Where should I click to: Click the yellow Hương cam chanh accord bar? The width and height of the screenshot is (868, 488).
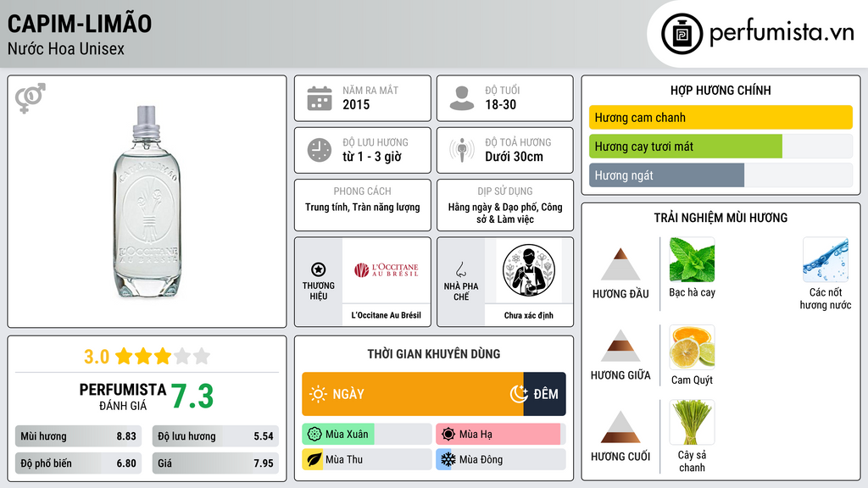pyautogui.click(x=721, y=117)
